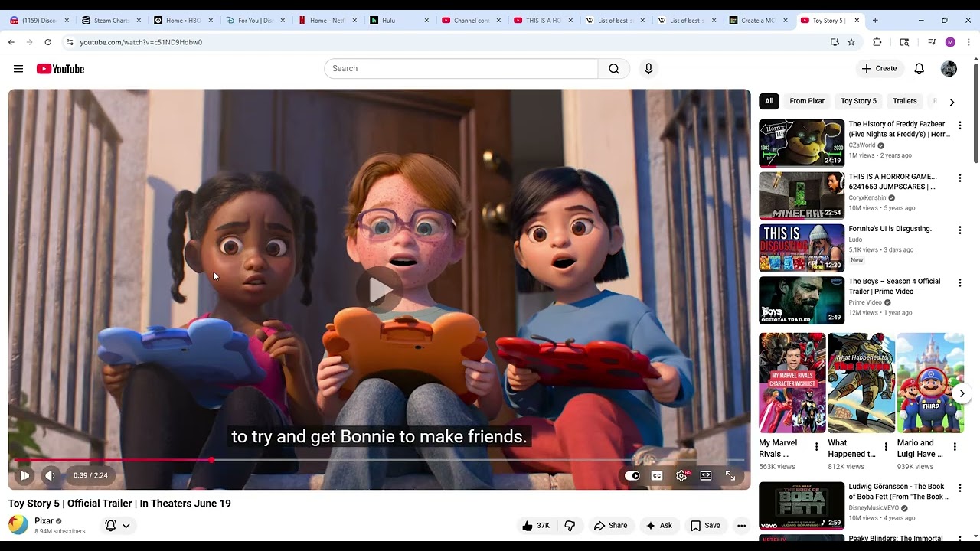Install app icon in address bar
The height and width of the screenshot is (551, 980).
click(835, 42)
